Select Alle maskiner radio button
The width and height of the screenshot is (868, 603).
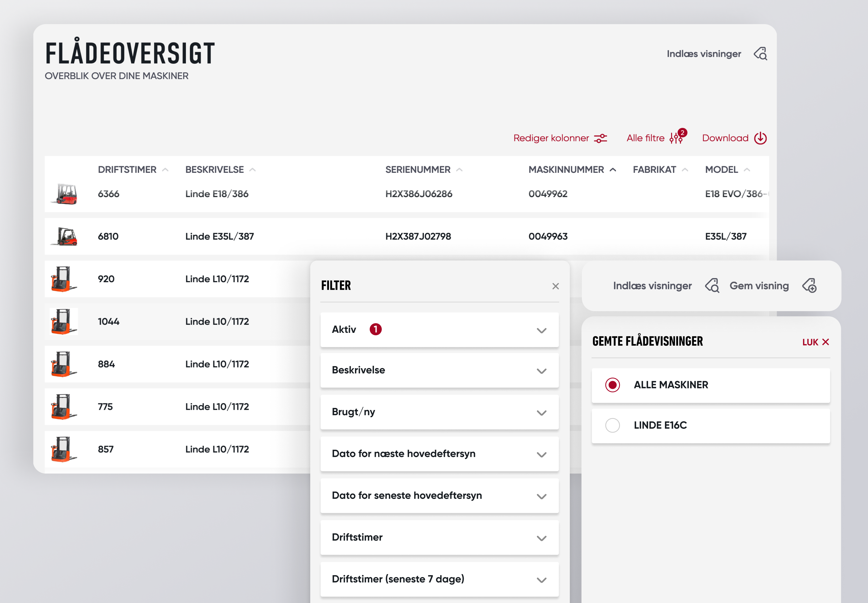pos(612,385)
